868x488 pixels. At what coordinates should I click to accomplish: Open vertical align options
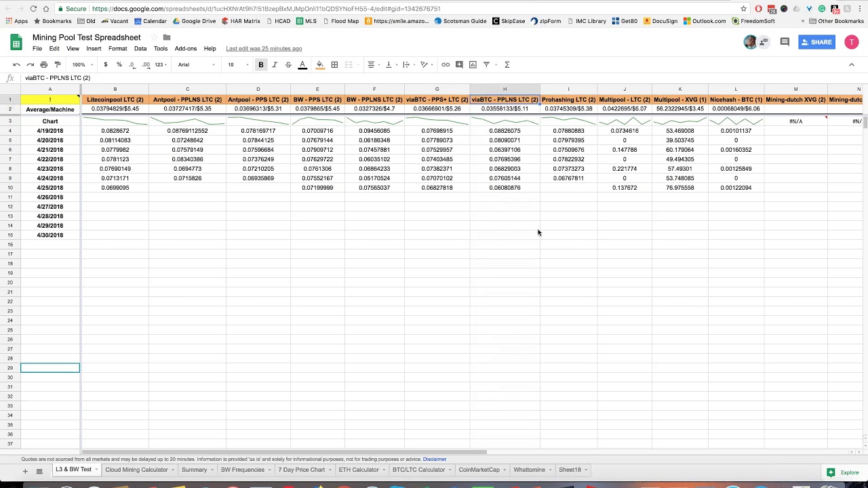point(391,64)
